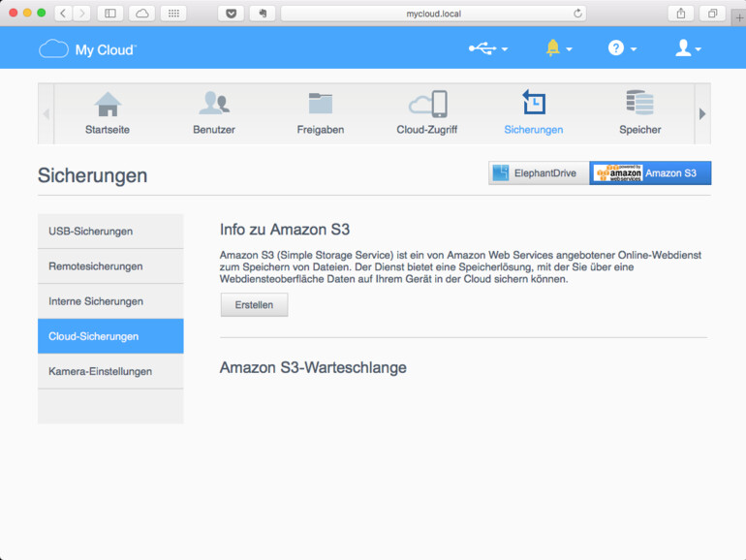The height and width of the screenshot is (560, 746).
Task: Click the Info zu Amazon S3 heading
Action: (x=285, y=230)
